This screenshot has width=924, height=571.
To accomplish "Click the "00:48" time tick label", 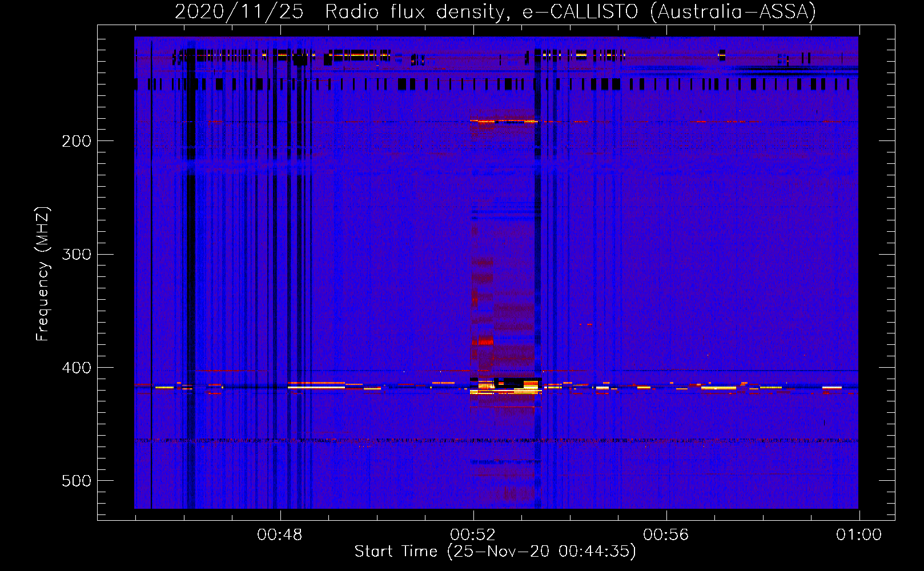I will [x=280, y=535].
